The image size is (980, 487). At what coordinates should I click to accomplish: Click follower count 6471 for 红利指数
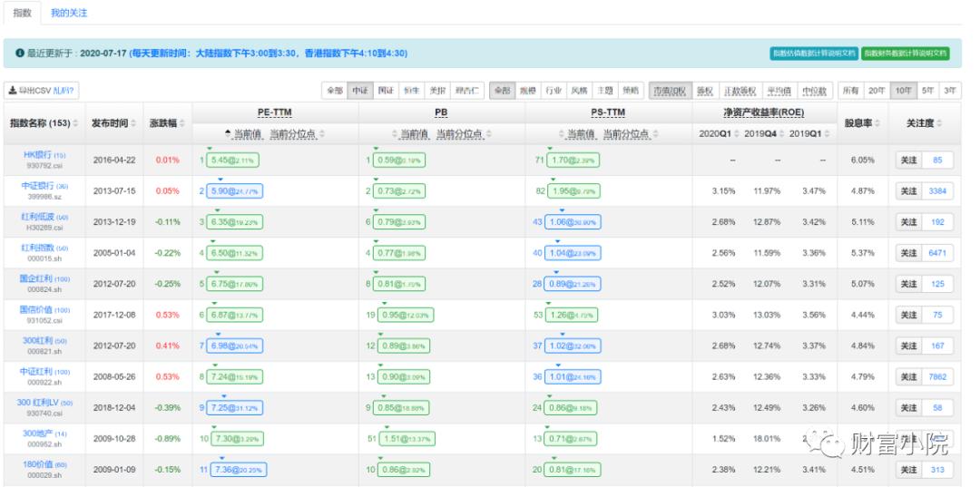point(937,253)
